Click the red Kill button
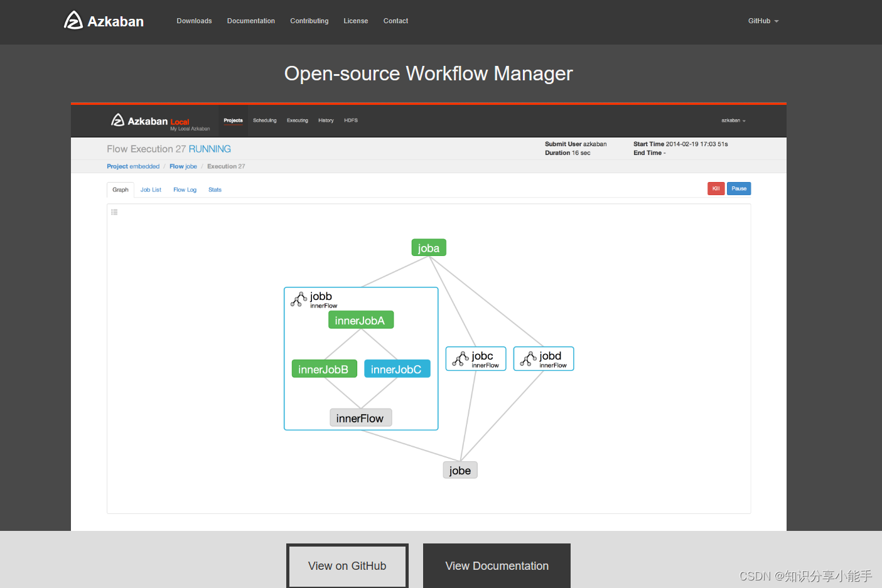Viewport: 882px width, 588px height. [x=716, y=189]
